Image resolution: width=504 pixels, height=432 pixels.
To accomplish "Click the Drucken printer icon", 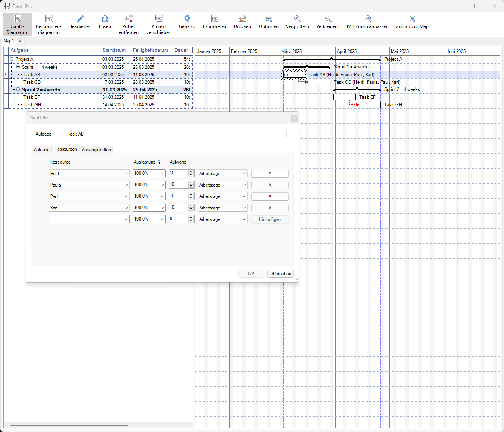I will [x=243, y=19].
